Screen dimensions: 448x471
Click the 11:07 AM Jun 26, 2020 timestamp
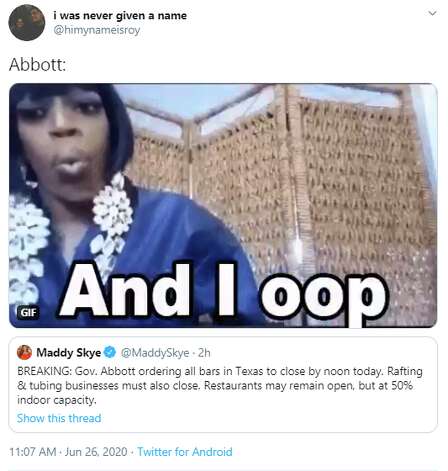(68, 452)
